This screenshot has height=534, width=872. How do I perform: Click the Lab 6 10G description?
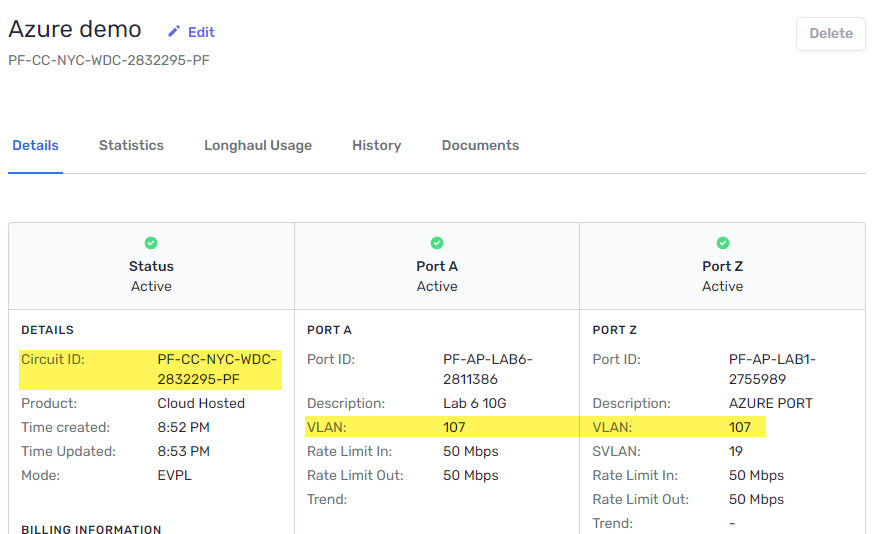[x=474, y=403]
